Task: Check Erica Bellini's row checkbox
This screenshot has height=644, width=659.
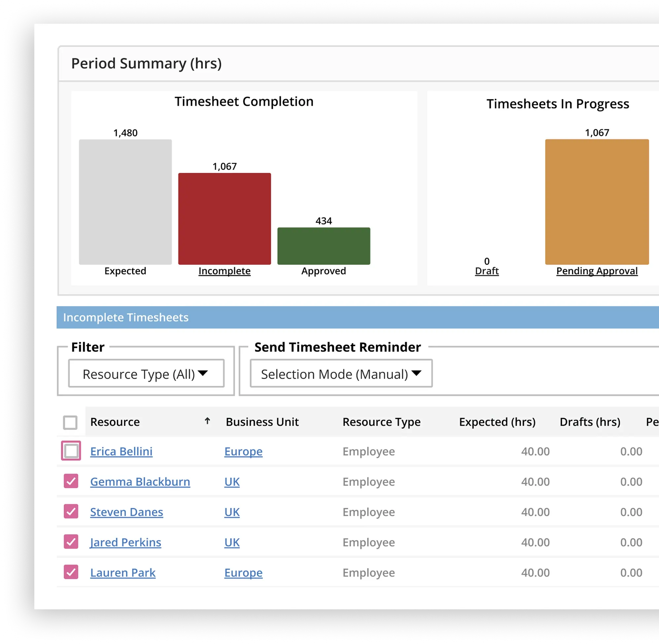Action: (x=71, y=451)
